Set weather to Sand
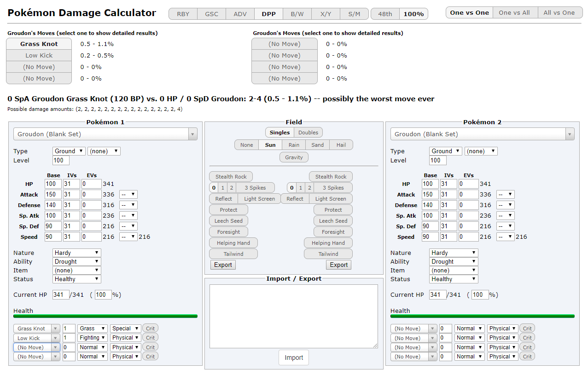The height and width of the screenshot is (375, 588). click(317, 145)
